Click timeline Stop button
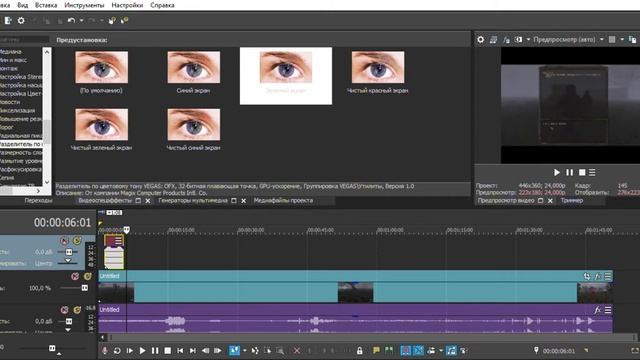Screen dimensions: 640x360 point(167,351)
